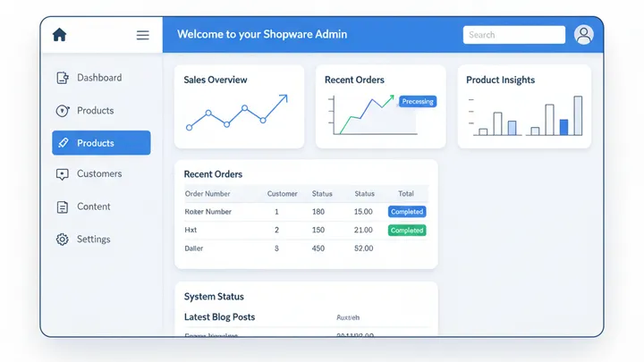Screen dimensions: 644x362
Task: Click the 21.00 value cell
Action: point(363,230)
